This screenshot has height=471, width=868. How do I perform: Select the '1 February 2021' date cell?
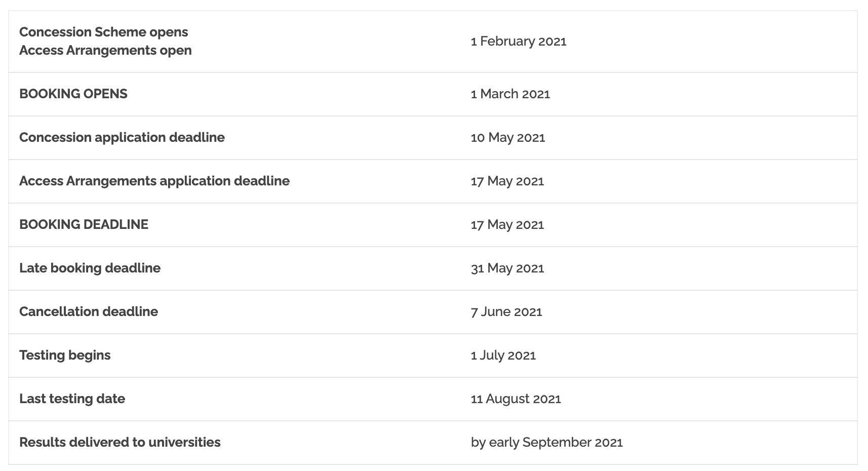[x=518, y=41]
